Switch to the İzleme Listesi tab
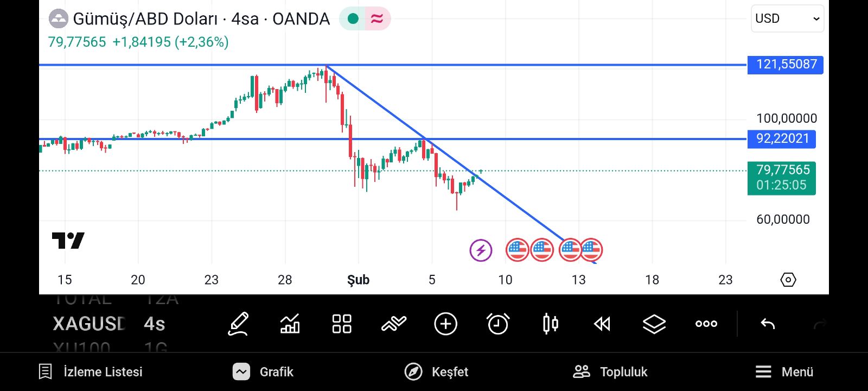This screenshot has width=868, height=391. pyautogui.click(x=91, y=372)
